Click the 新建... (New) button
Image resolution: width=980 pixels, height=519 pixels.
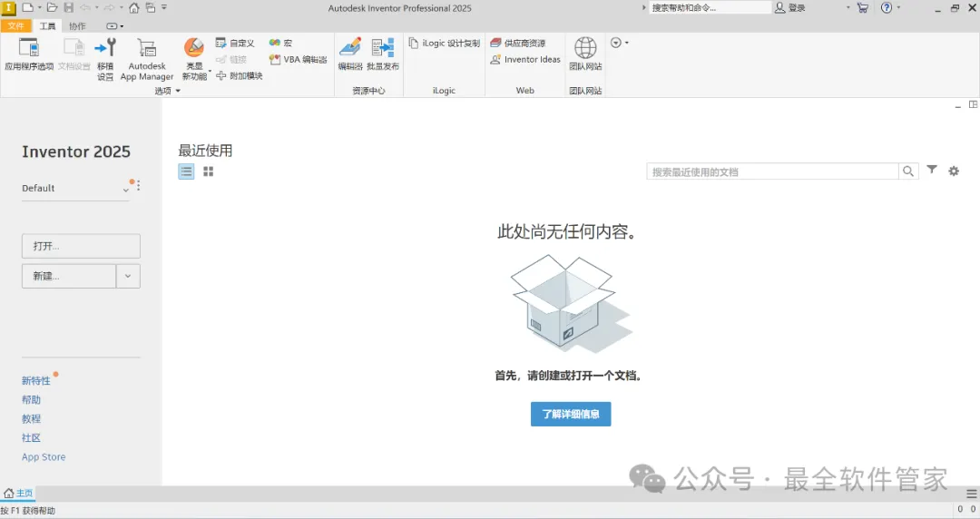click(x=69, y=276)
